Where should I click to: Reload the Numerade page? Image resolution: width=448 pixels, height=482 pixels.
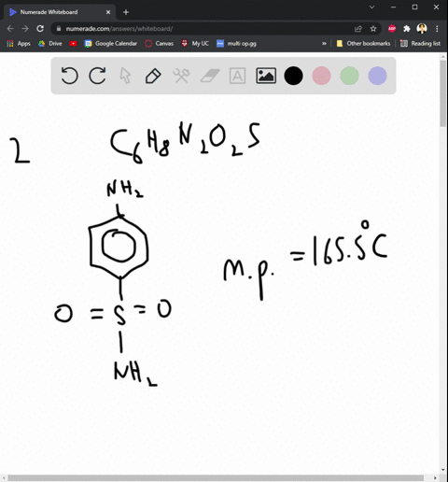tap(40, 29)
